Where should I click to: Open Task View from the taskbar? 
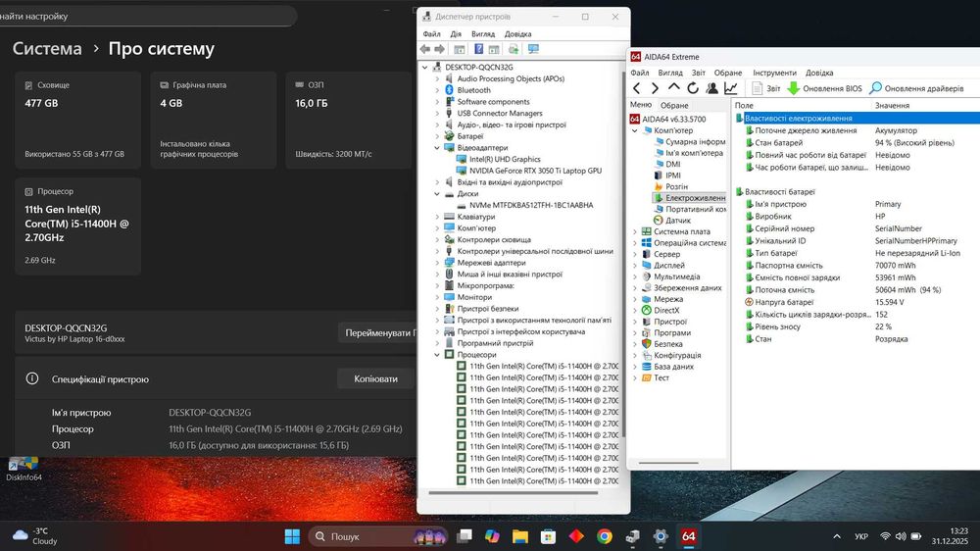(x=465, y=536)
